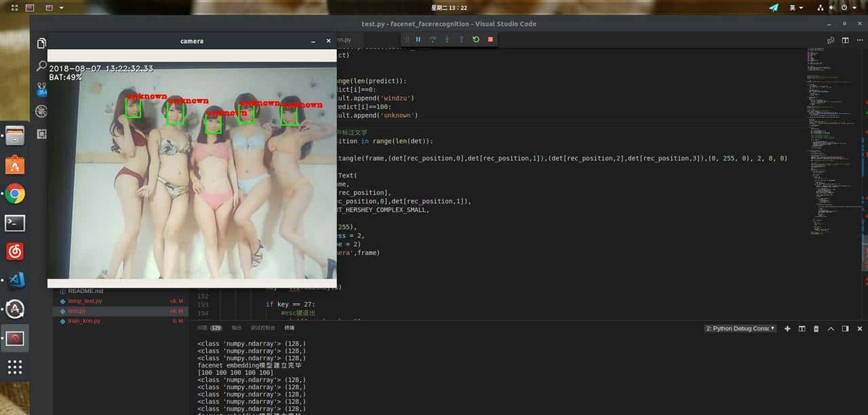Open the Python Debug Console terminal dropdown
Image resolution: width=868 pixels, height=415 pixels.
point(740,328)
